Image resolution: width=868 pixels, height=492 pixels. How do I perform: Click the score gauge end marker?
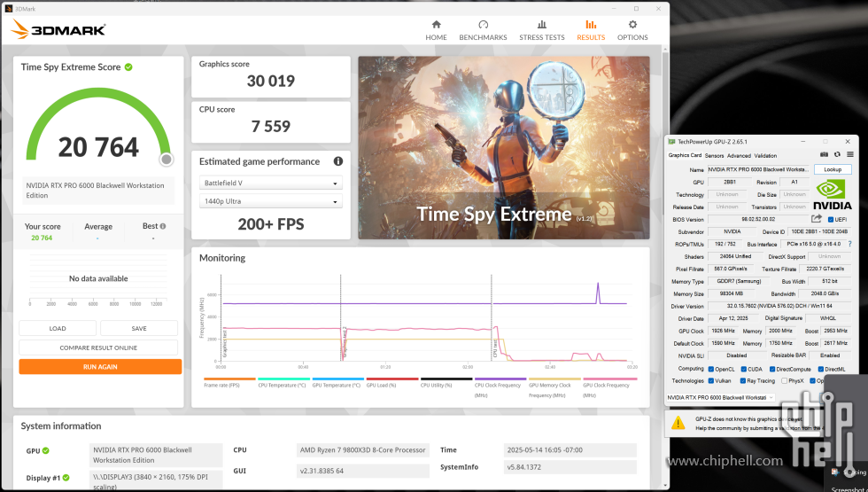[167, 160]
